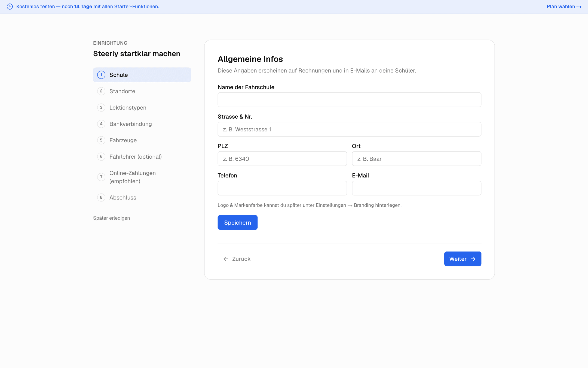The width and height of the screenshot is (588, 368).
Task: Select the Schule setup step
Action: click(x=142, y=75)
